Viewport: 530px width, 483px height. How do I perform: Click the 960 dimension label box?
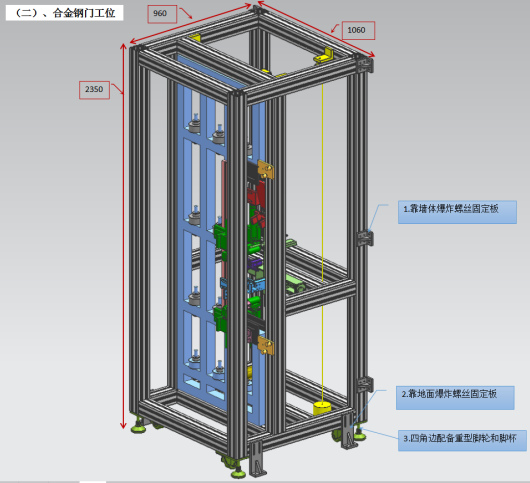tap(162, 14)
